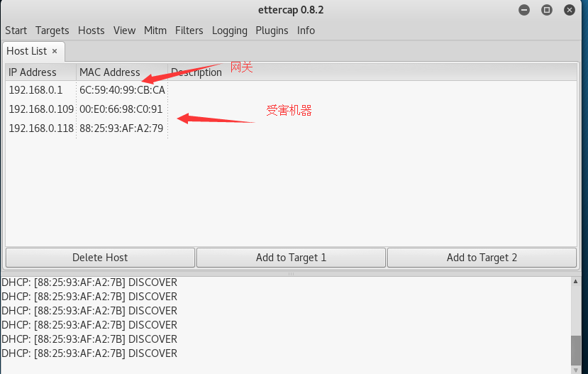Viewport: 588px width, 374px height.
Task: Click the first DHCP DISCOVER log line
Action: (89, 282)
